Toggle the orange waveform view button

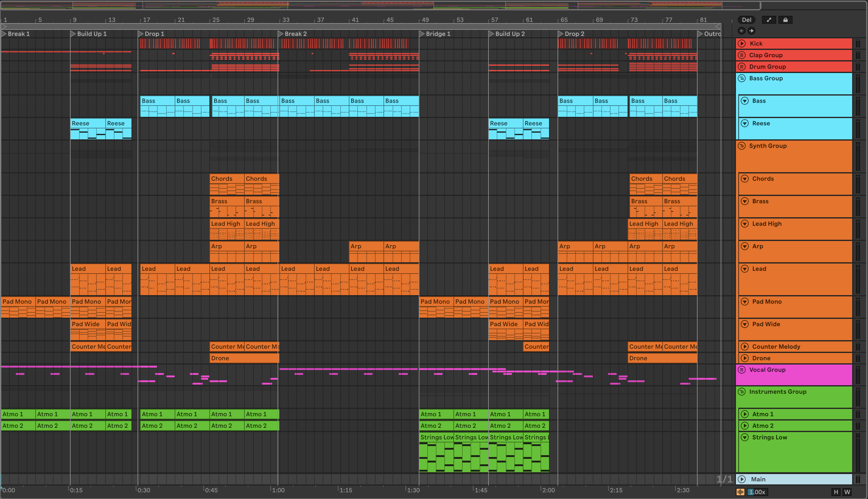coord(740,492)
